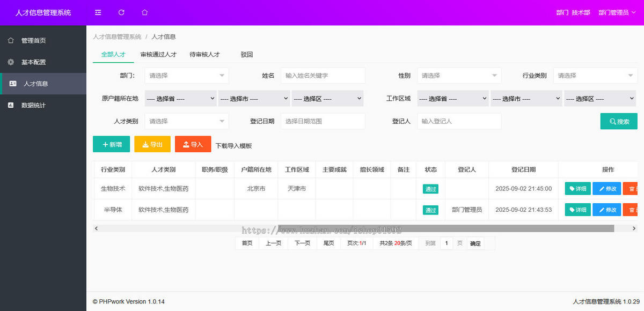Open the 行业类别 dropdown
This screenshot has width=644, height=311.
click(596, 76)
